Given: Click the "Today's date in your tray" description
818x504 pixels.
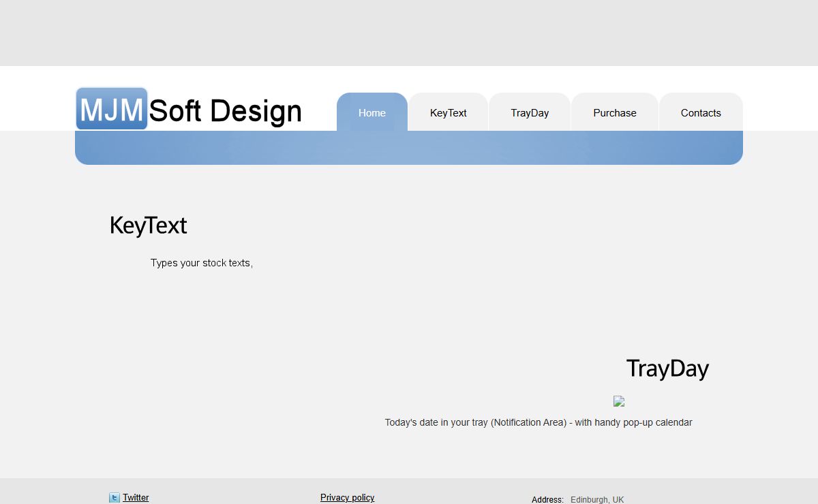Looking at the screenshot, I should click(x=539, y=422).
